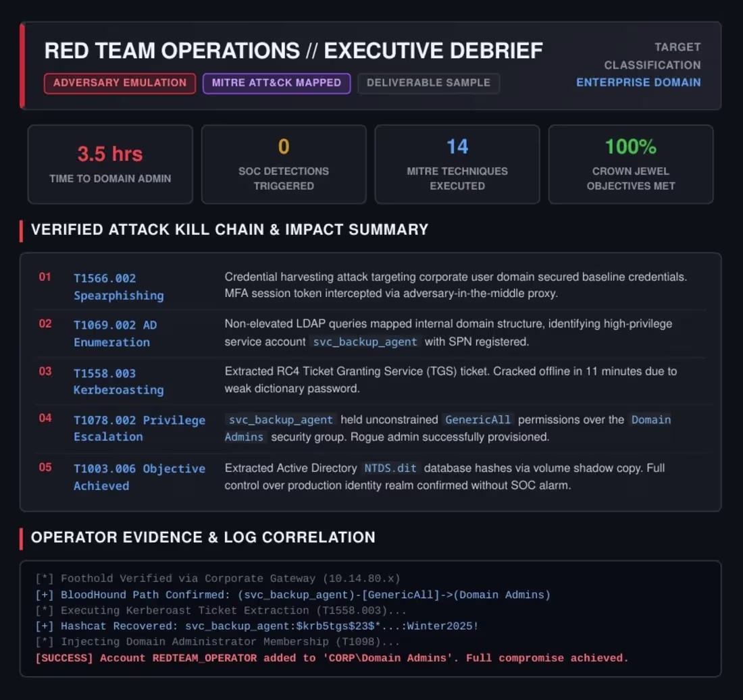Viewport: 743px width, 700px height.
Task: Open the T1566.002 Spearphishing technique link
Action: 118,287
